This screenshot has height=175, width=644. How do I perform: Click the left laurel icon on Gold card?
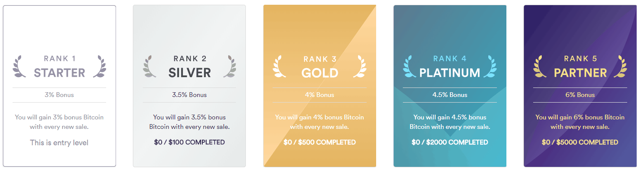(x=280, y=67)
